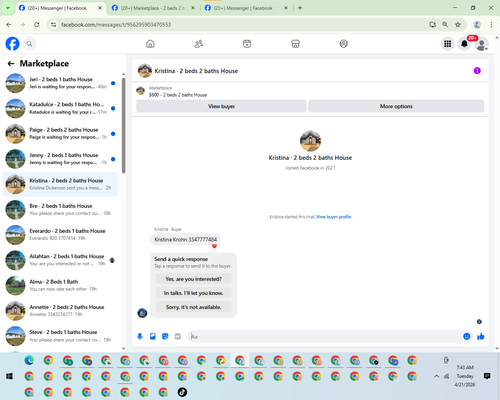The height and width of the screenshot is (400, 500).
Task: Select the first Messenger browser tab
Action: (61, 8)
